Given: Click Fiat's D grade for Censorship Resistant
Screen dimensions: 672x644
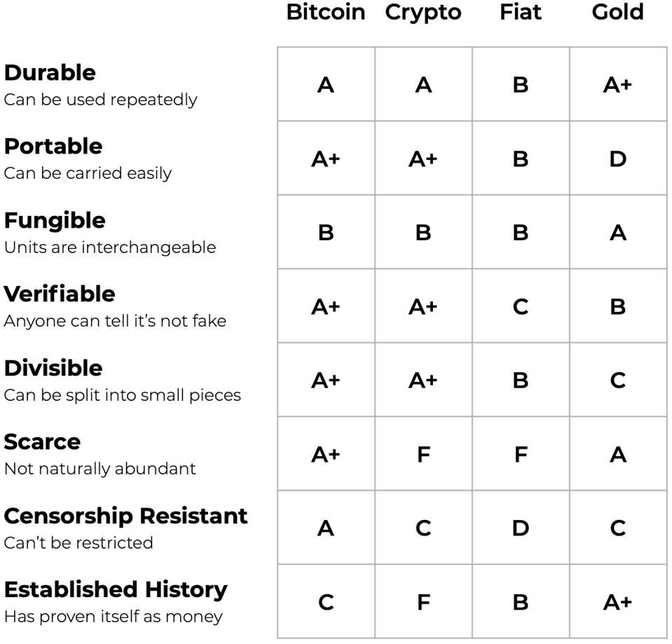Looking at the screenshot, I should coord(521,528).
